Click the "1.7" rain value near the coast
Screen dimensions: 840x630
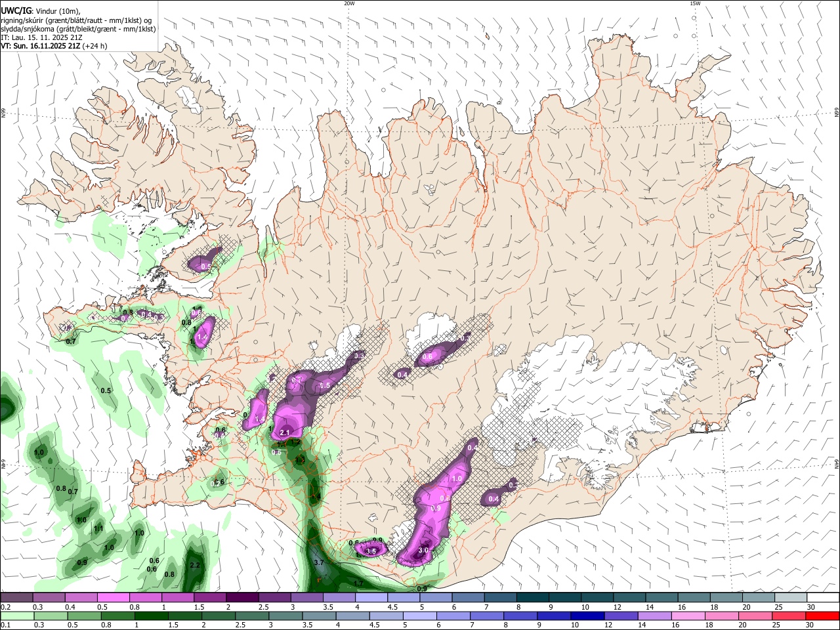(x=358, y=583)
